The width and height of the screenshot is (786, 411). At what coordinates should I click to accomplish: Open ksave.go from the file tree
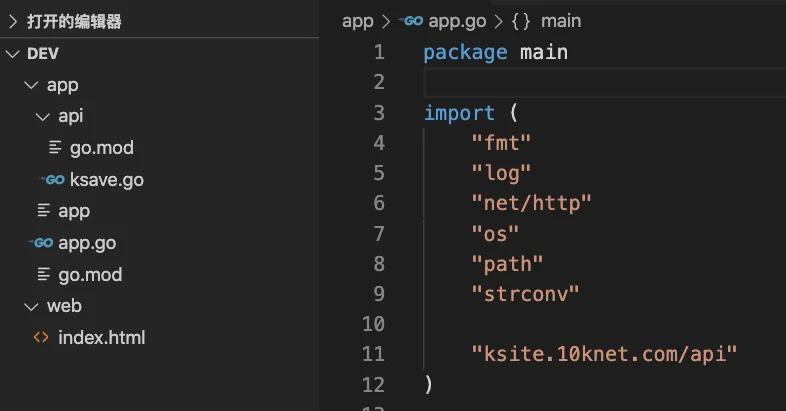(x=106, y=180)
